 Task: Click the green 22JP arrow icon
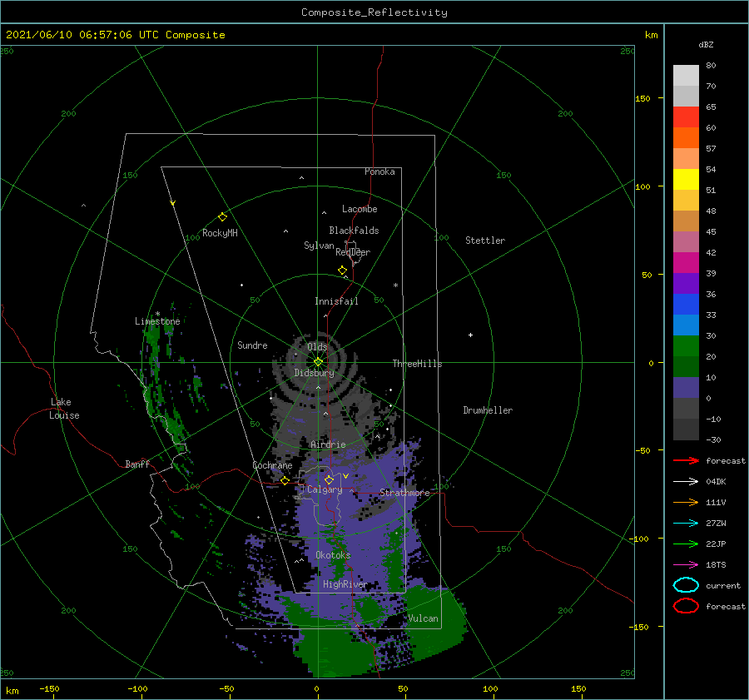[x=686, y=544]
